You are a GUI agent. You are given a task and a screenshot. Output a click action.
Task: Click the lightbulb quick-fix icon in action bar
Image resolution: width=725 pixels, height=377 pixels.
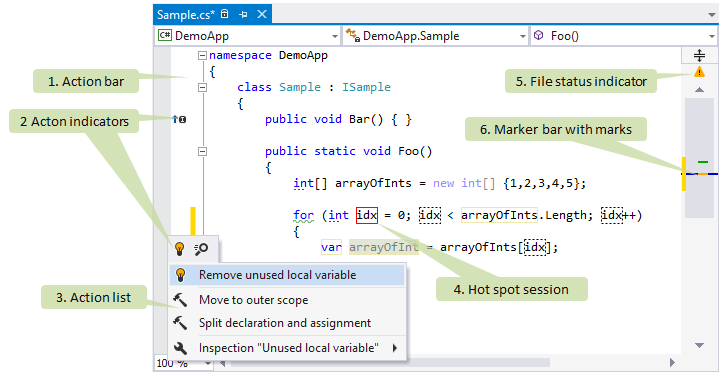(x=180, y=249)
